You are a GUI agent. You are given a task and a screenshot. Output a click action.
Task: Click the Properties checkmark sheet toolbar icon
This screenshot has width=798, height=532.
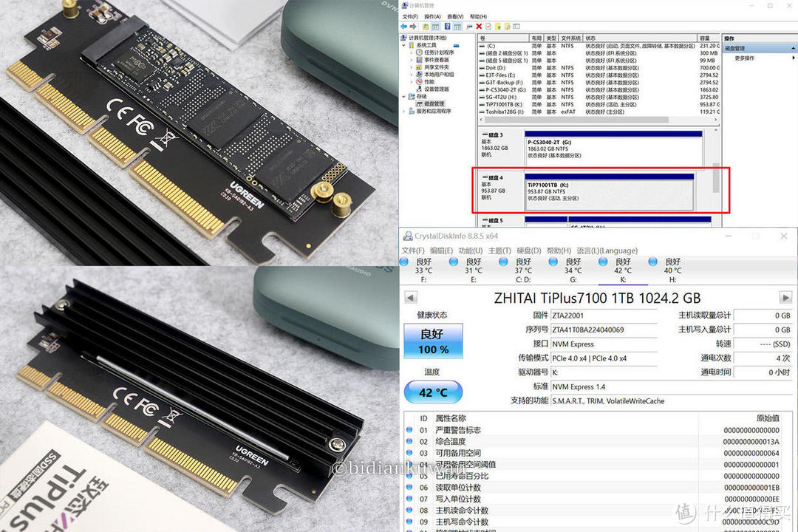[x=488, y=27]
